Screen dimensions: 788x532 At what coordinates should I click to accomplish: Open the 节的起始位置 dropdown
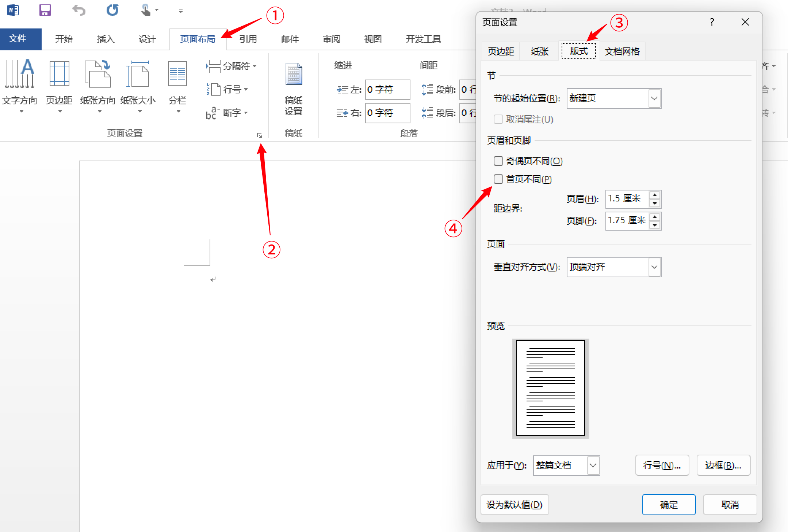pos(654,98)
